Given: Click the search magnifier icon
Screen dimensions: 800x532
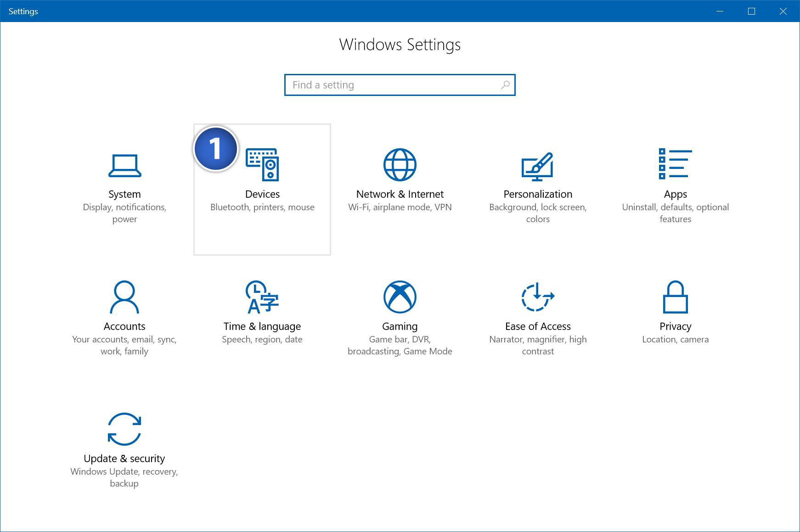Looking at the screenshot, I should point(505,85).
